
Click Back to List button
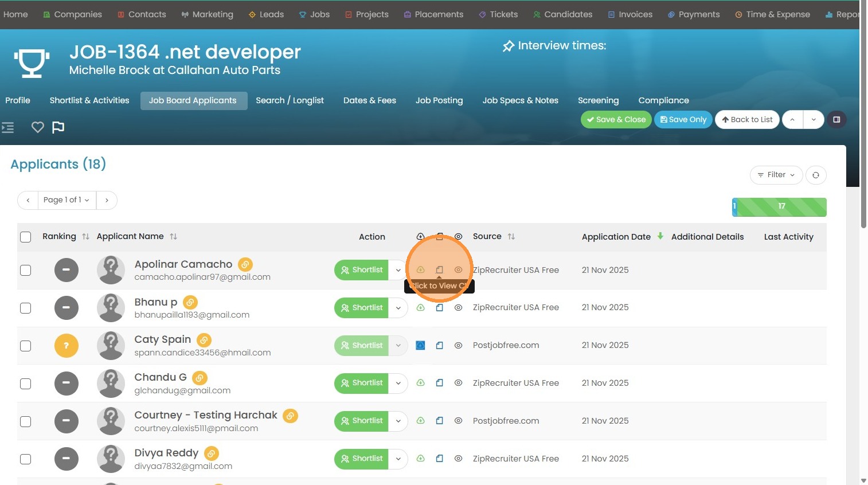(747, 119)
